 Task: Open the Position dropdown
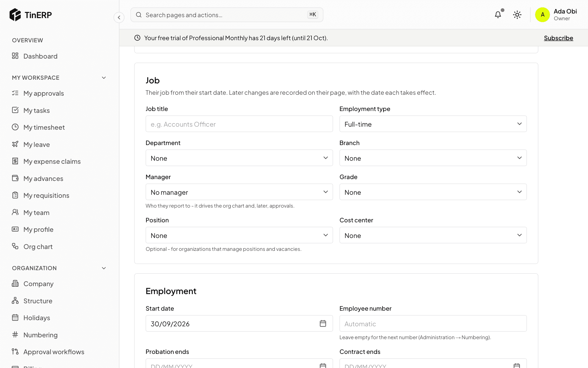coord(239,235)
